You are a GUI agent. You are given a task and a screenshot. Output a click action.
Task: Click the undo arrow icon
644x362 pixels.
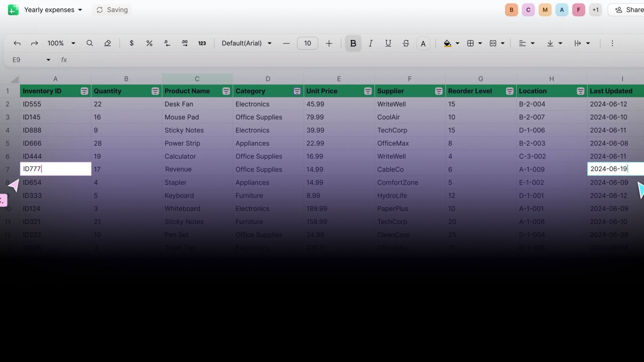17,43
